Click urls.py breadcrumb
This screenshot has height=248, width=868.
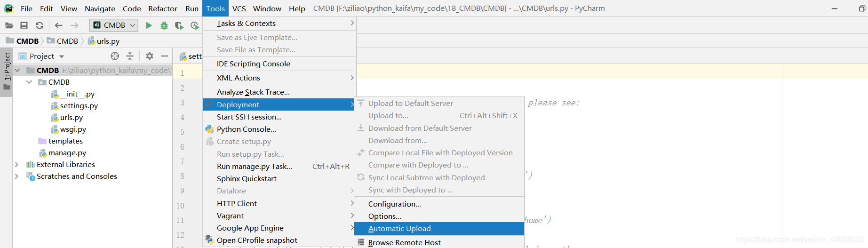click(x=104, y=41)
